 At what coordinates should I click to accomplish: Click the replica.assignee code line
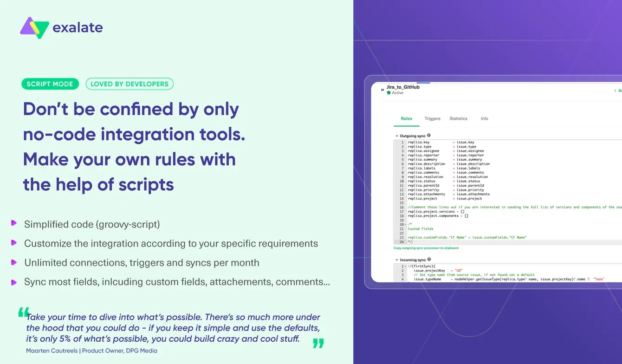[x=446, y=151]
